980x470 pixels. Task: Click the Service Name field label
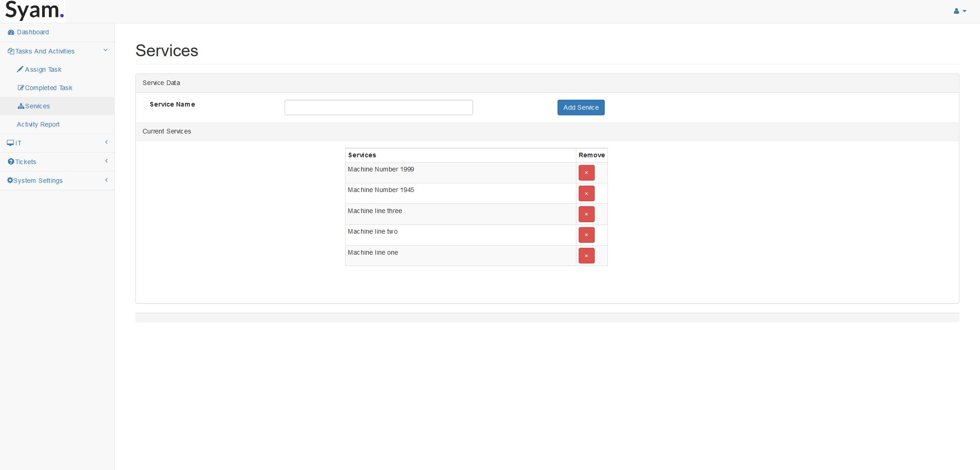(x=172, y=104)
